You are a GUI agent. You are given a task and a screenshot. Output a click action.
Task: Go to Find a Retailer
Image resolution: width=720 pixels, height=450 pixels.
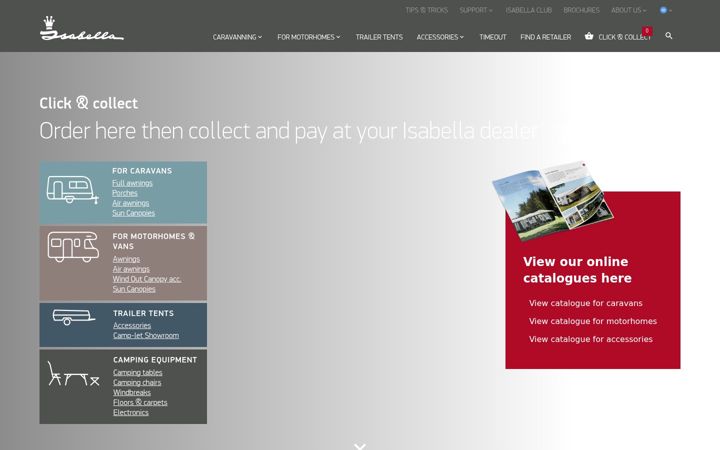[x=546, y=37]
